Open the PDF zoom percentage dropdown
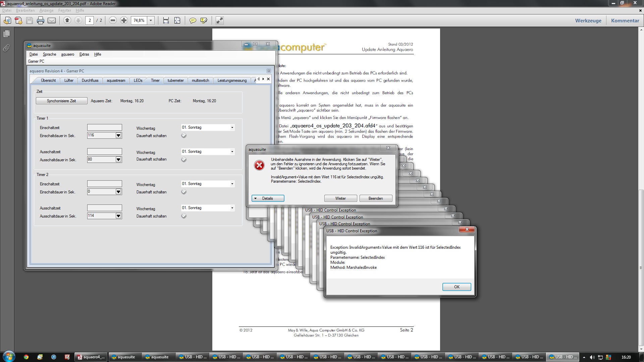The height and width of the screenshot is (362, 644). click(x=151, y=20)
